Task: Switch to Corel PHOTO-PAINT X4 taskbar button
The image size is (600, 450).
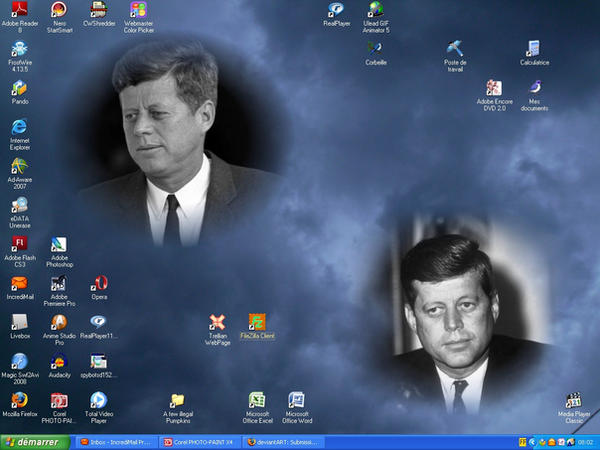Action: pos(201,442)
